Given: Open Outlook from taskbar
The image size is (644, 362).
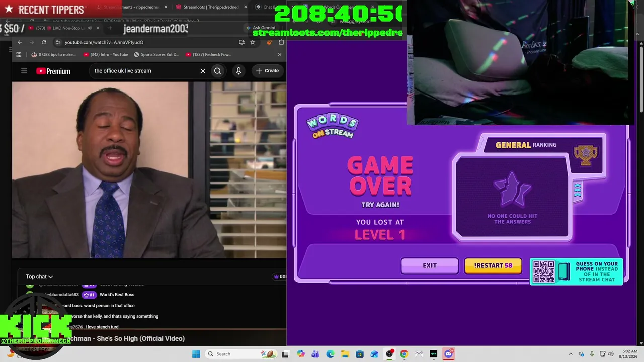Looking at the screenshot, I should (374, 354).
